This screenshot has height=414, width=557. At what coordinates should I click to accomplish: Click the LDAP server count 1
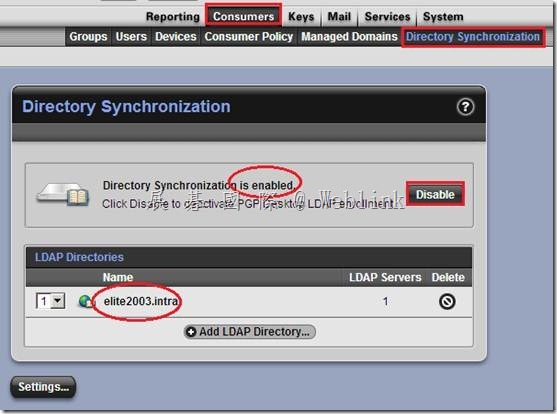pyautogui.click(x=385, y=302)
